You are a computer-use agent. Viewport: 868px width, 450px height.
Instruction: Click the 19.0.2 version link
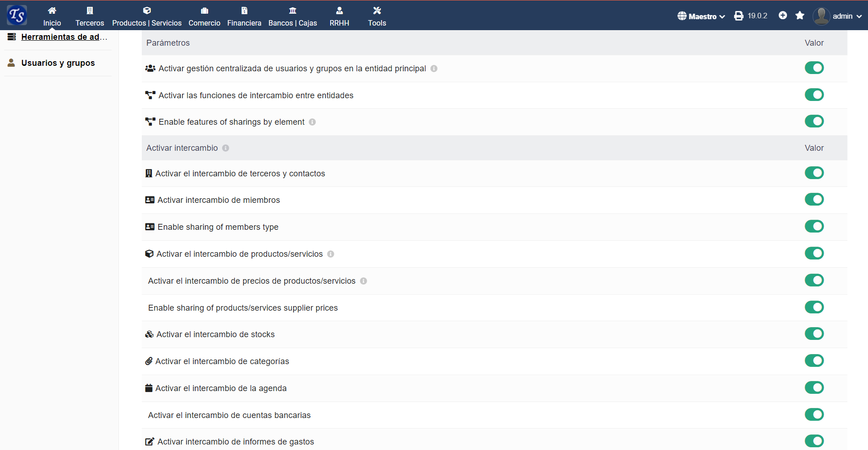(757, 16)
